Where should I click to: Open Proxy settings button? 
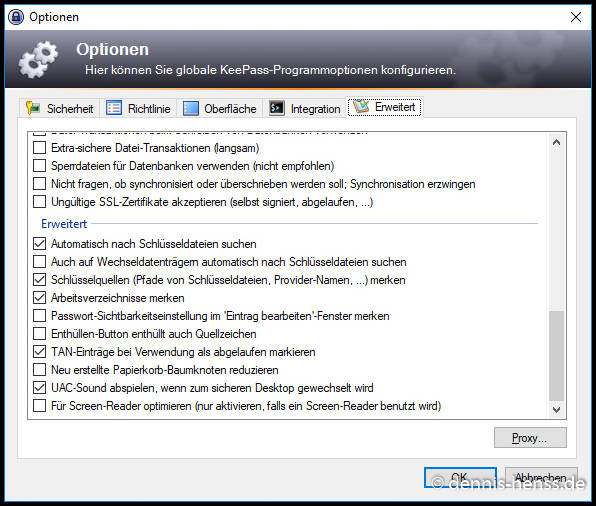point(530,438)
